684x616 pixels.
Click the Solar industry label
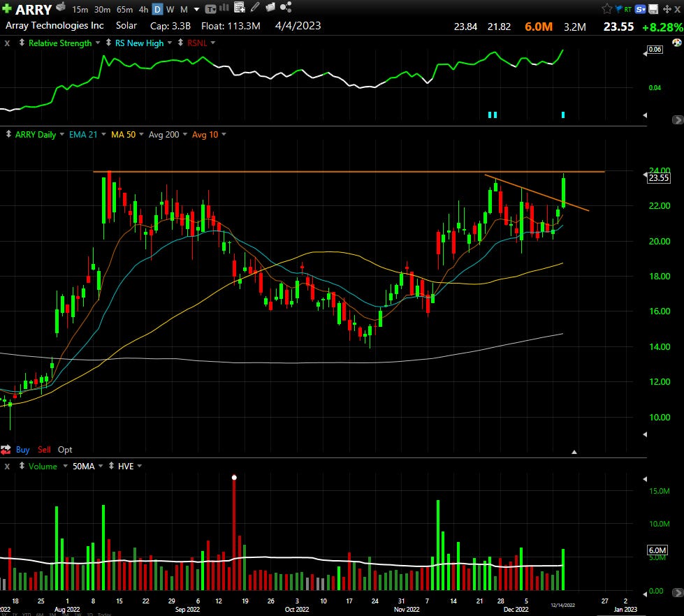point(126,26)
